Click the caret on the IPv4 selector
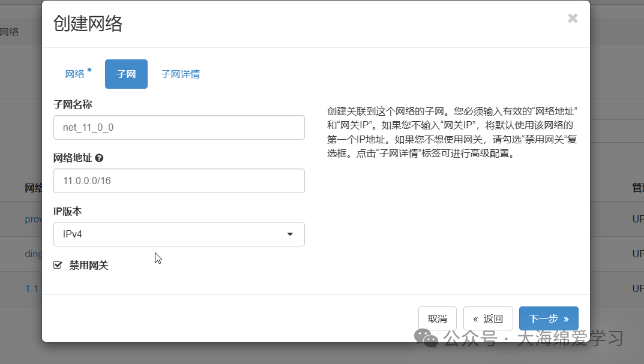Image resolution: width=644 pixels, height=364 pixels. [x=290, y=234]
